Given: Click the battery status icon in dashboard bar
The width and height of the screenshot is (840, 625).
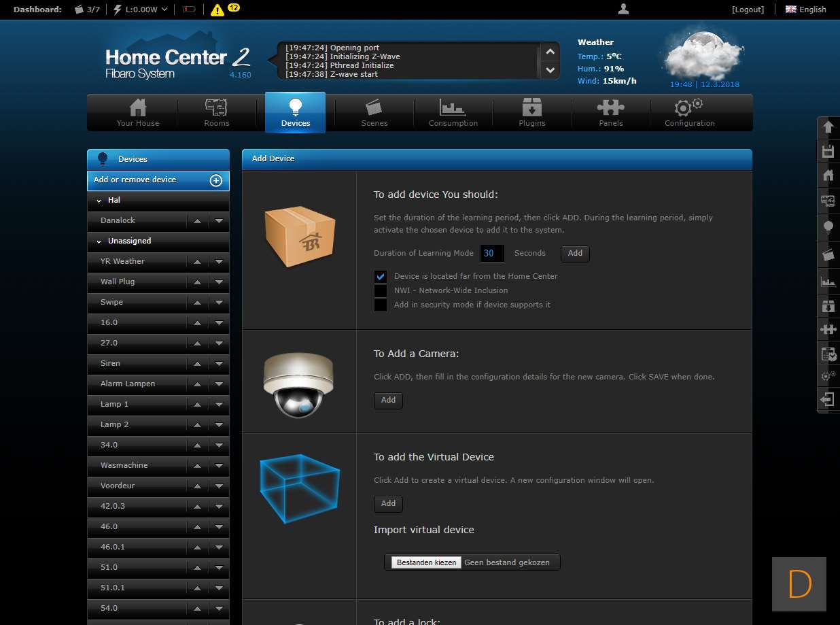Looking at the screenshot, I should (x=189, y=10).
